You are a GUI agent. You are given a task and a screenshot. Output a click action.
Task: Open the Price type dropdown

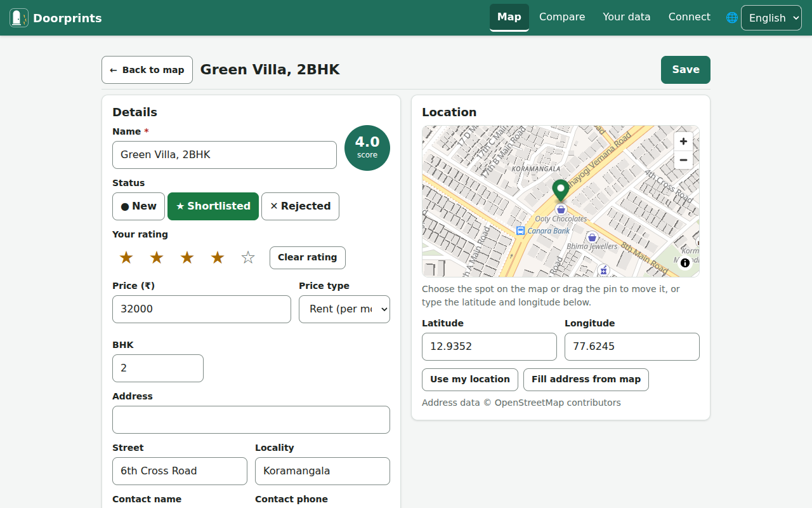click(x=344, y=309)
